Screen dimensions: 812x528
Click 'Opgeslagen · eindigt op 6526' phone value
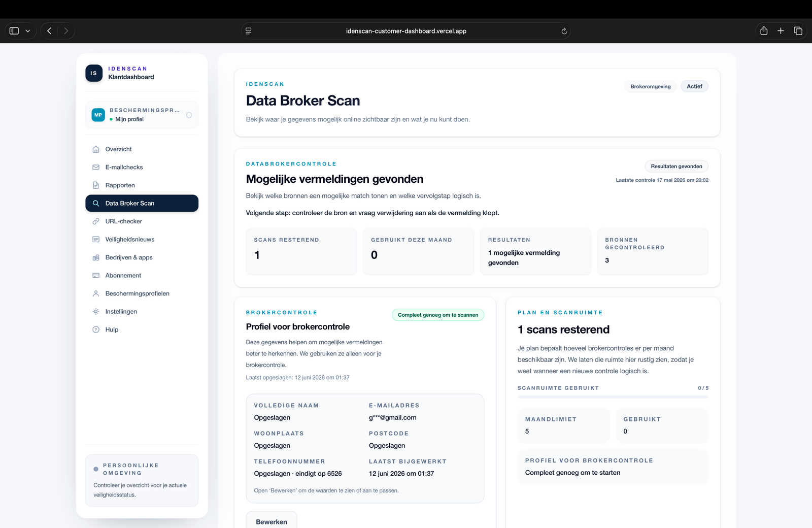pyautogui.click(x=298, y=474)
